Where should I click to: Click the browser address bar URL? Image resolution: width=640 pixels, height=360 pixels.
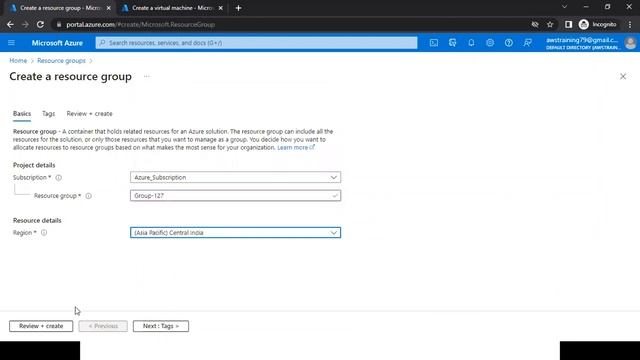[140, 24]
